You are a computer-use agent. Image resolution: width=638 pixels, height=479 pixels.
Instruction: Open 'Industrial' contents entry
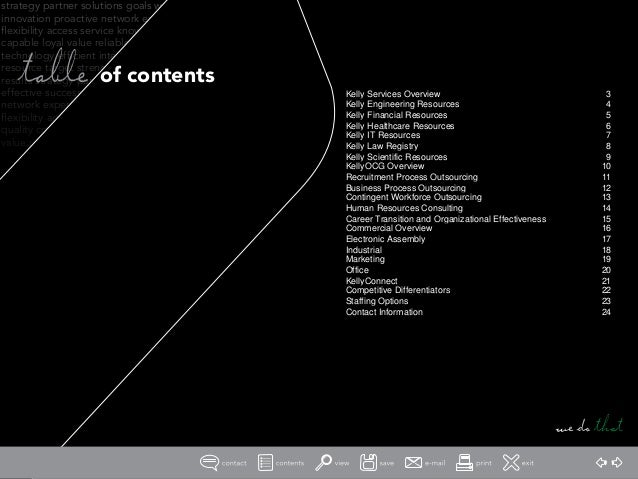tap(364, 250)
